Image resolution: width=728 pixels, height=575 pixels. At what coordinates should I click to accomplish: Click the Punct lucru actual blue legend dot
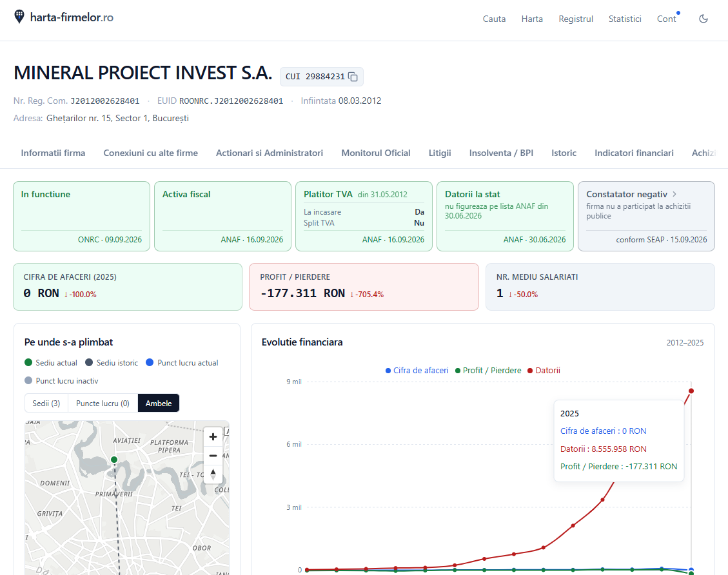150,362
